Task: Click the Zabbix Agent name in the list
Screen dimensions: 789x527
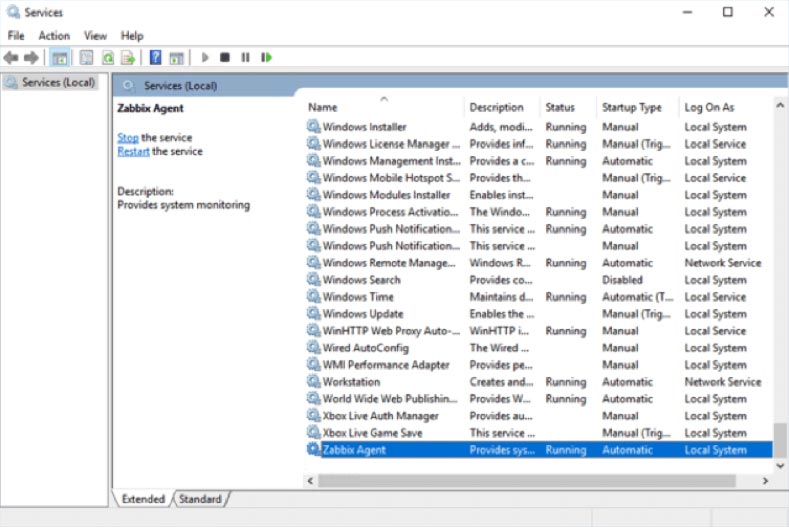Action: click(354, 450)
